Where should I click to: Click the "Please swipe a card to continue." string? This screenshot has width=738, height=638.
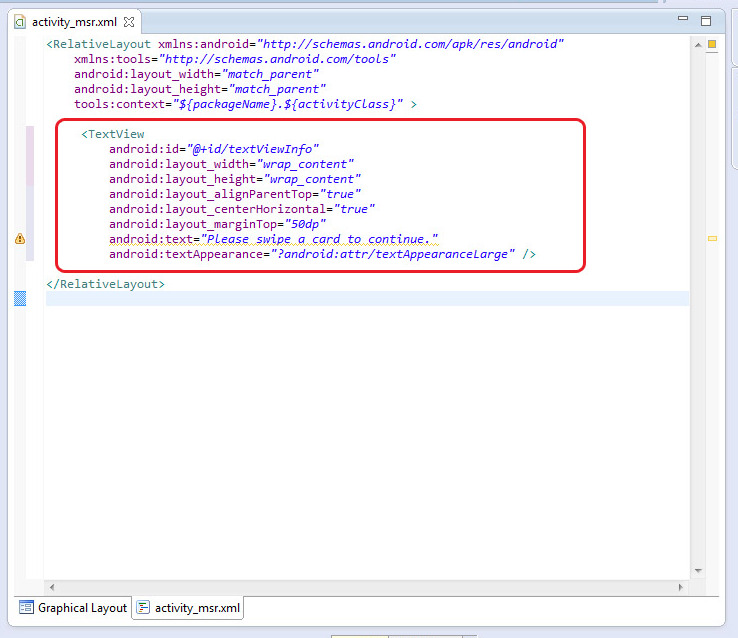(x=320, y=239)
